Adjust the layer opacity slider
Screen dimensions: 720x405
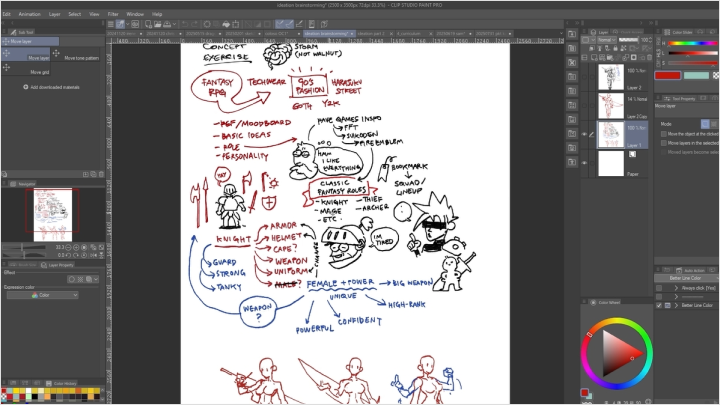click(x=629, y=40)
